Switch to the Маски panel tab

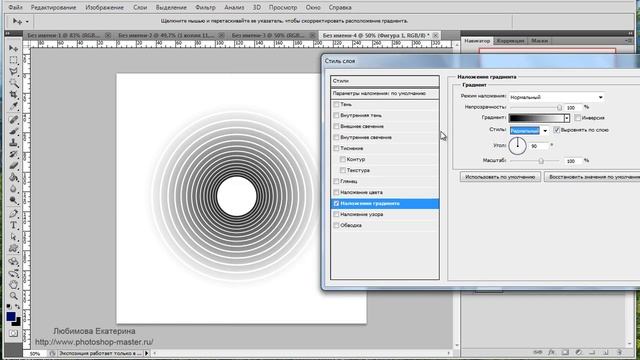pos(540,41)
